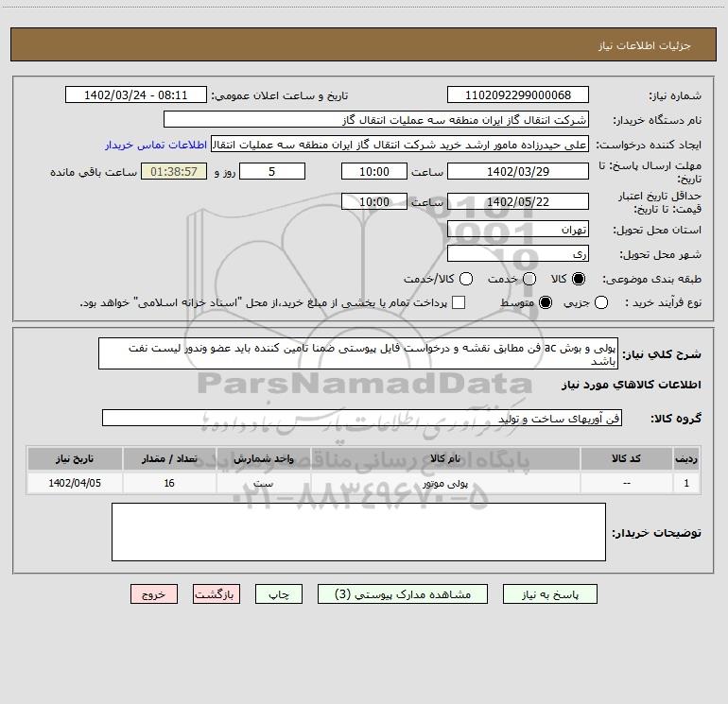Click the پاسخ به نیاز button

[549, 594]
